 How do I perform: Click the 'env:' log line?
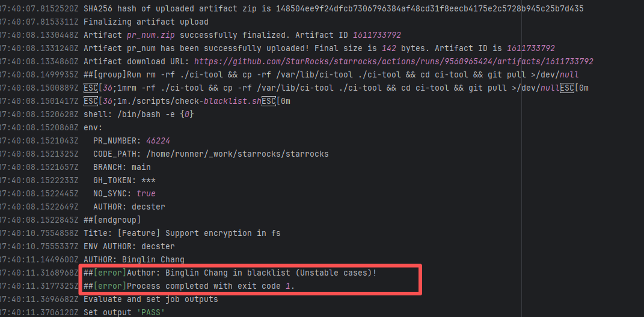[93, 127]
